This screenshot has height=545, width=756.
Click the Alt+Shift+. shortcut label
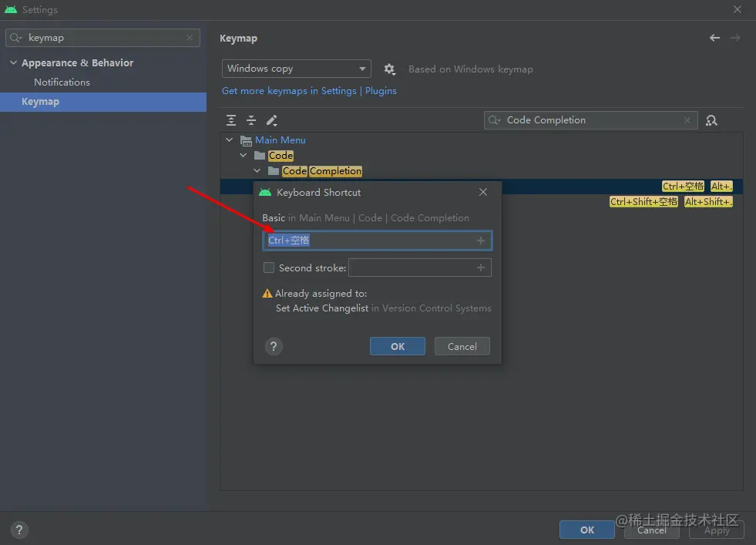point(708,202)
